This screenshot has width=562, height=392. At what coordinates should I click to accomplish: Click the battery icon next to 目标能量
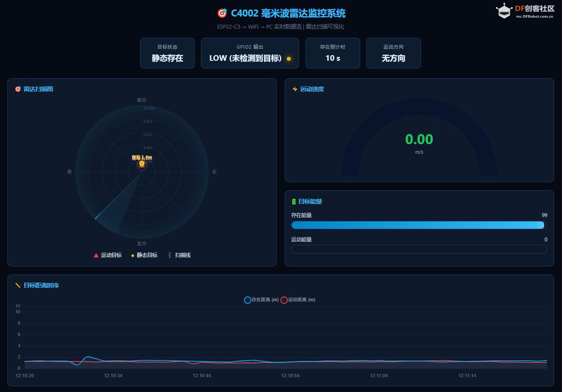coord(294,201)
